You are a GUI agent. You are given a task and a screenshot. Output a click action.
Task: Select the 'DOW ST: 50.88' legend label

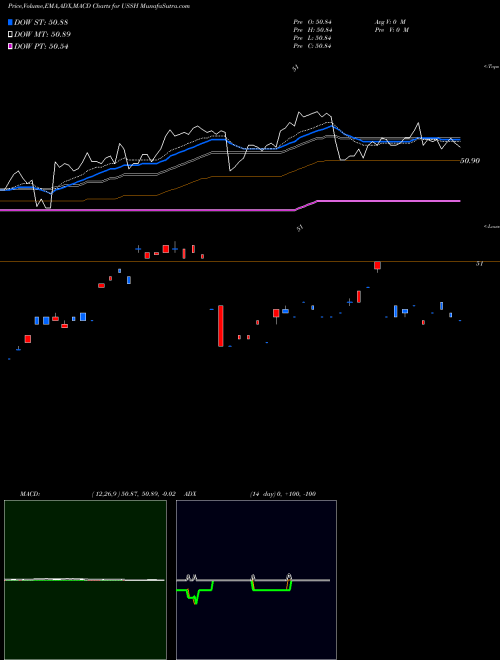(41, 22)
